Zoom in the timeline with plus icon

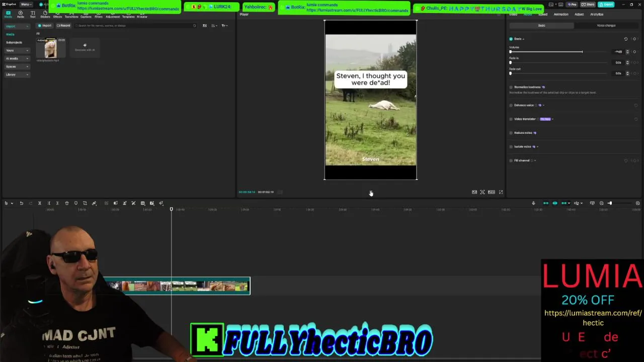pyautogui.click(x=637, y=203)
